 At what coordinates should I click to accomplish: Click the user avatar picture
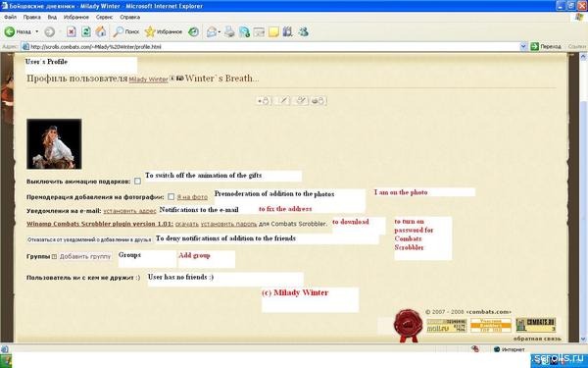[54, 144]
